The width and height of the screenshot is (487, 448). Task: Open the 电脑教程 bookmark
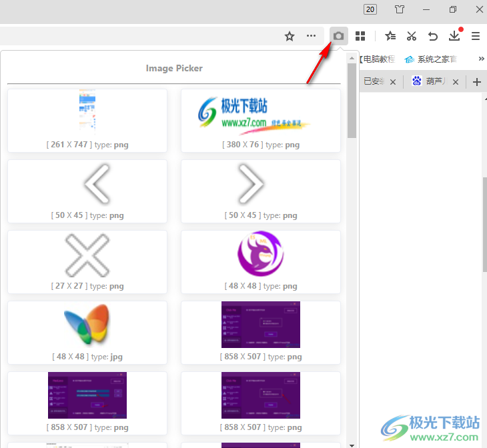click(x=378, y=59)
